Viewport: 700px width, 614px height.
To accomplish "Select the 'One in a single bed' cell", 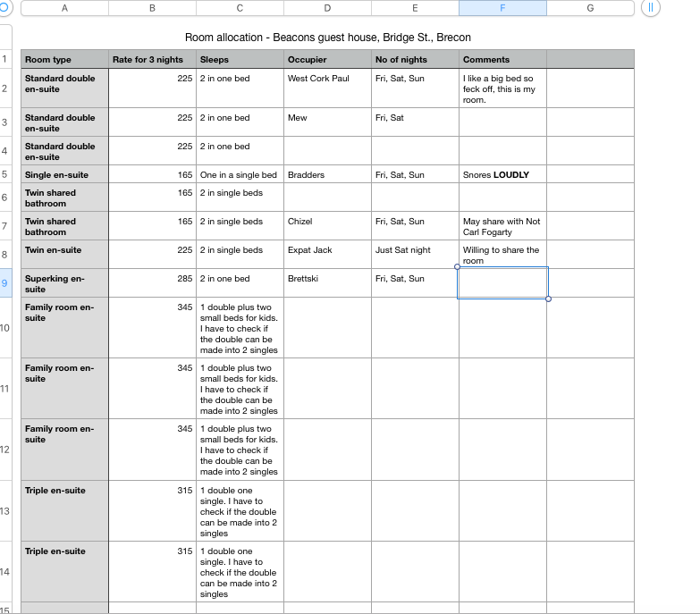I will [240, 174].
